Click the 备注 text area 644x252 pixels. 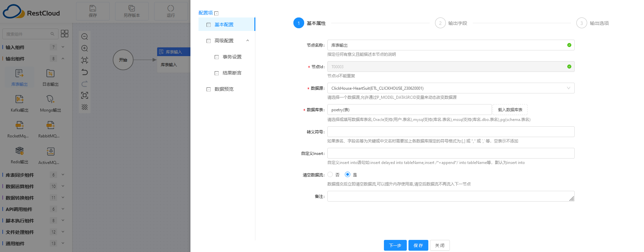tap(451, 196)
